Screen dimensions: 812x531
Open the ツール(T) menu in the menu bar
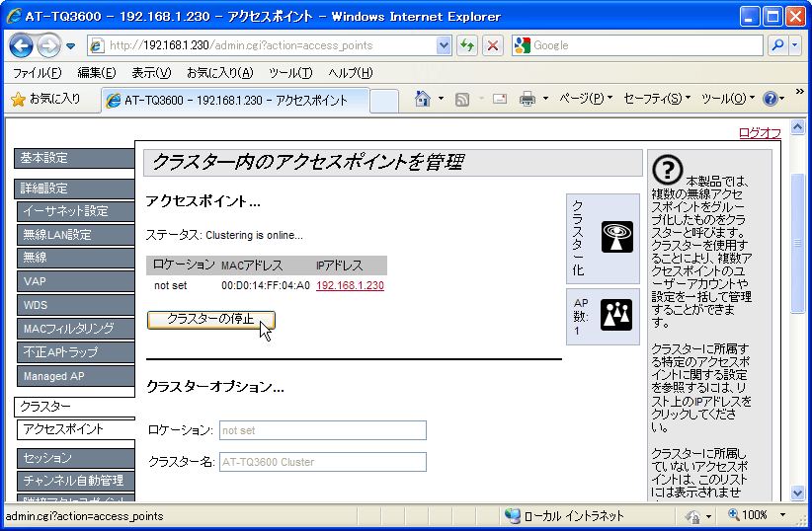(x=290, y=73)
